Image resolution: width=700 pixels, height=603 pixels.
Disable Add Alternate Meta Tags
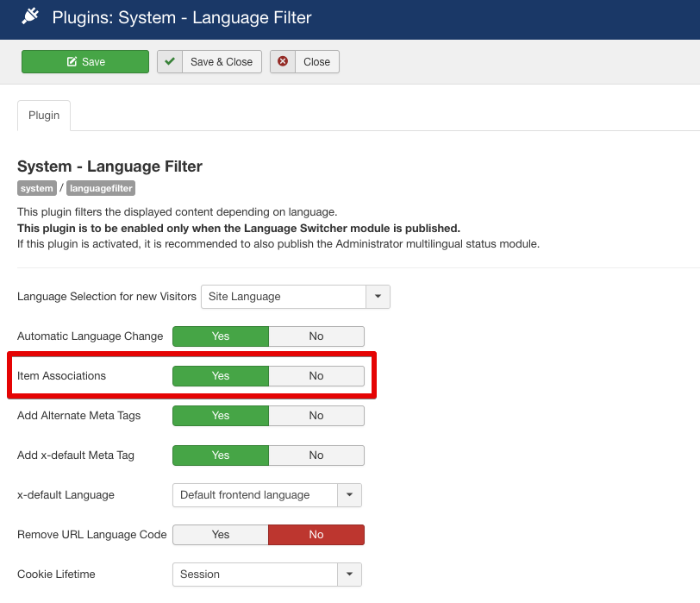(x=316, y=416)
